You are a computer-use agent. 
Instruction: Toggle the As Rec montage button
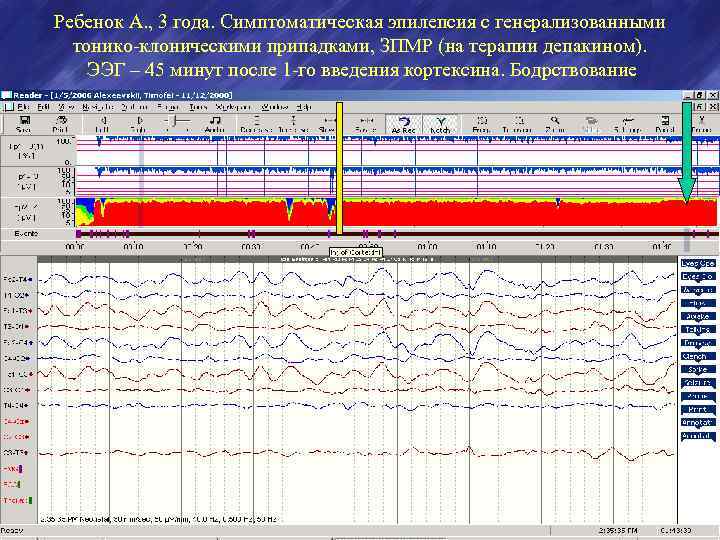pos(404,124)
